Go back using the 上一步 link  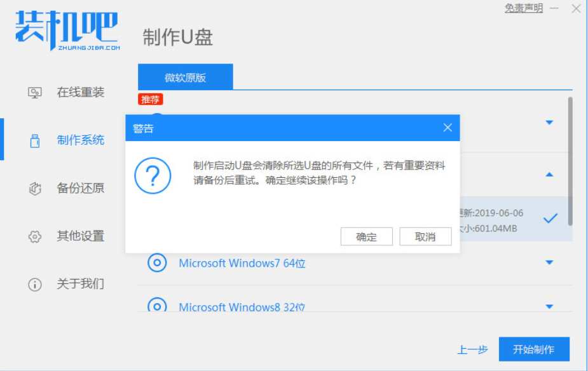click(472, 350)
